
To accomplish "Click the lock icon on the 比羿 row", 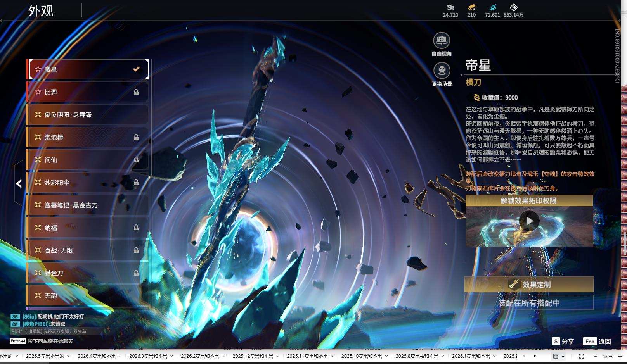I will click(x=136, y=92).
